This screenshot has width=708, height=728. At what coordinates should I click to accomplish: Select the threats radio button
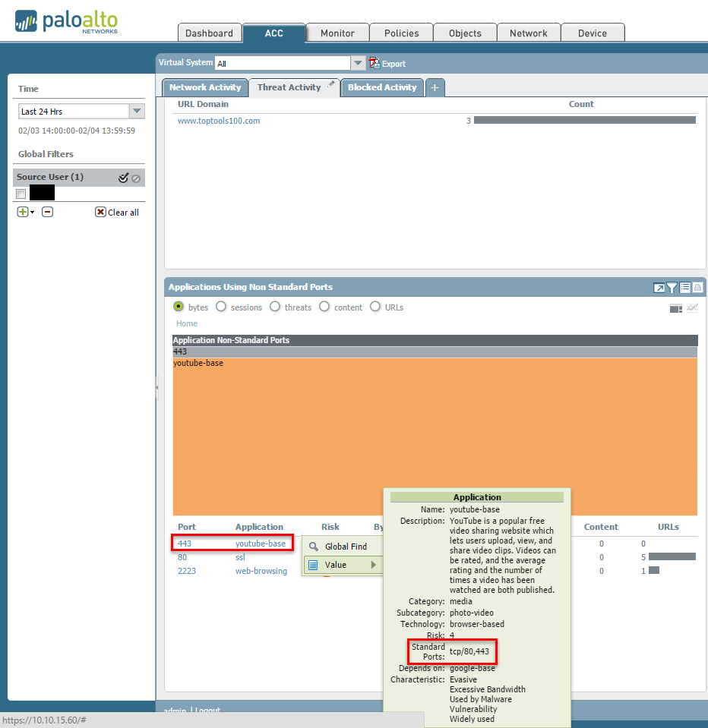pyautogui.click(x=275, y=307)
